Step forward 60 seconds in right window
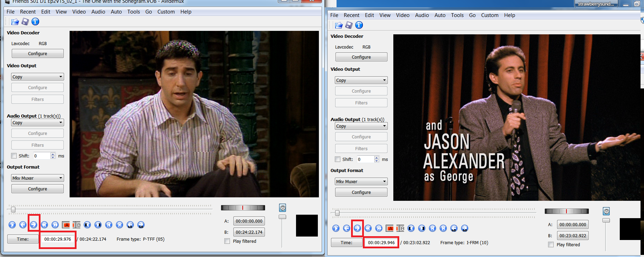The image size is (644, 257). 465,228
